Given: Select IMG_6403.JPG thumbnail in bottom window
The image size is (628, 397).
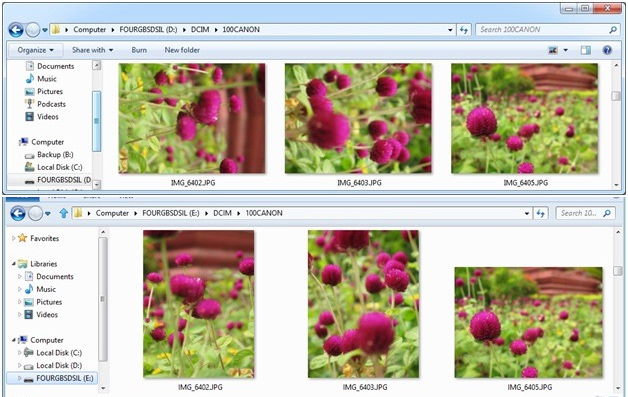Looking at the screenshot, I should [364, 304].
